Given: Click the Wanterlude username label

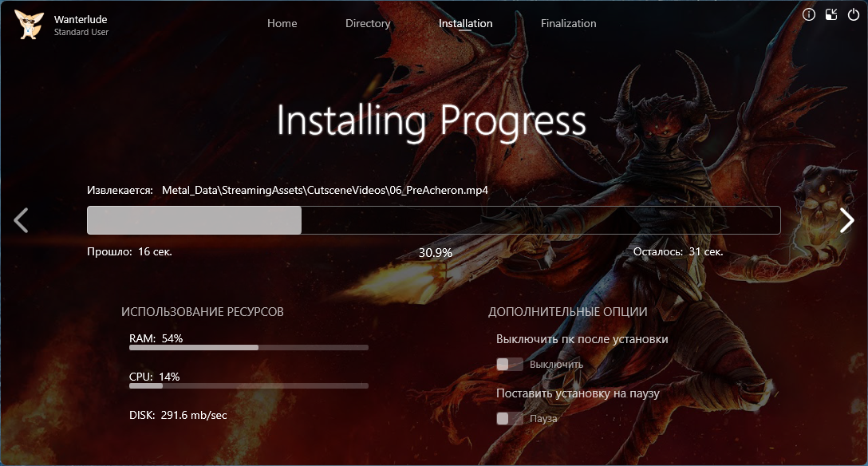Looking at the screenshot, I should click(x=81, y=19).
